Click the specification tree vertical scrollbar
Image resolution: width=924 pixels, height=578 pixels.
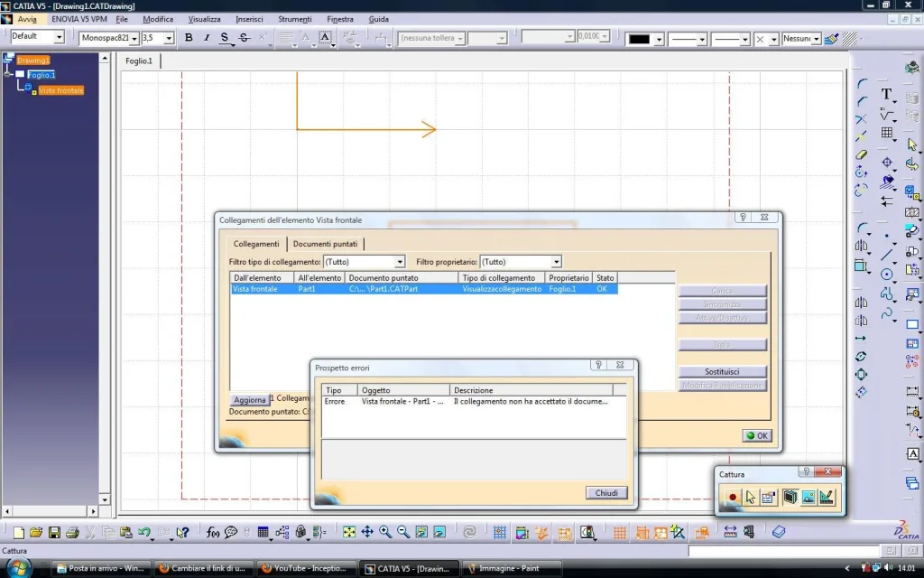point(105,278)
